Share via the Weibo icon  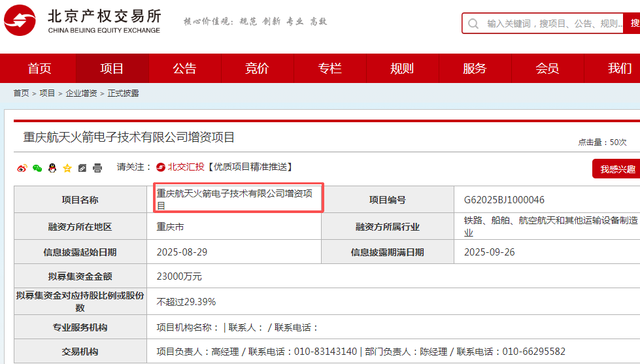(x=22, y=168)
